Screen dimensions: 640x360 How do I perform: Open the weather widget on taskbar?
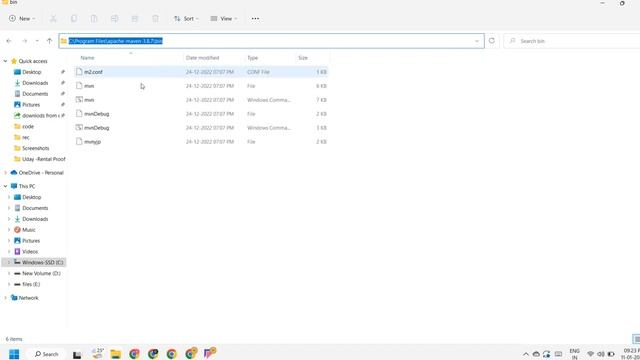point(98,353)
